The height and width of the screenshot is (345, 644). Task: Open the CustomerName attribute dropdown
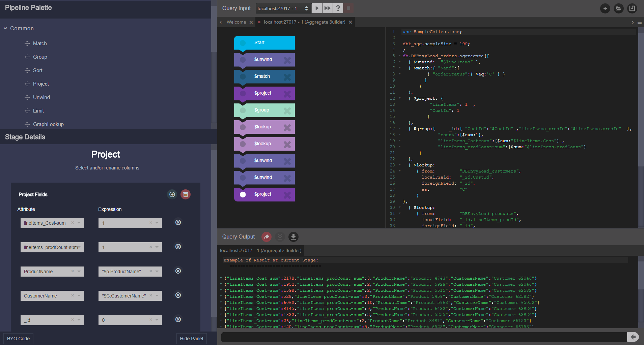[79, 295]
